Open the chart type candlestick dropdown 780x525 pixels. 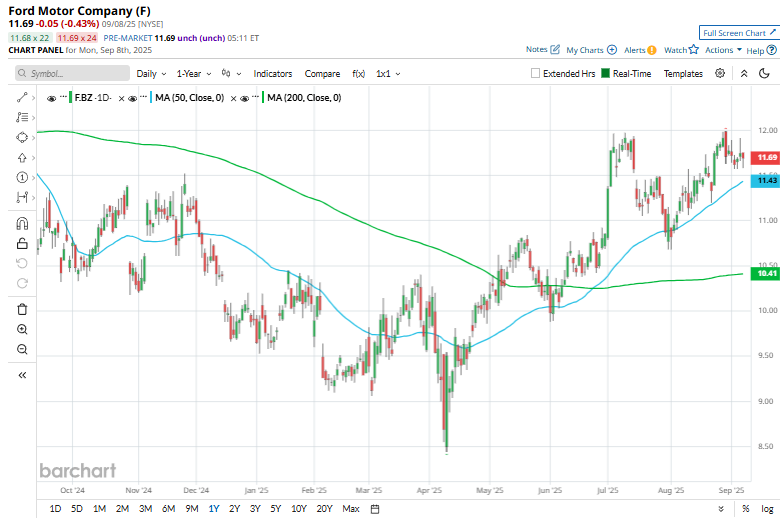231,74
